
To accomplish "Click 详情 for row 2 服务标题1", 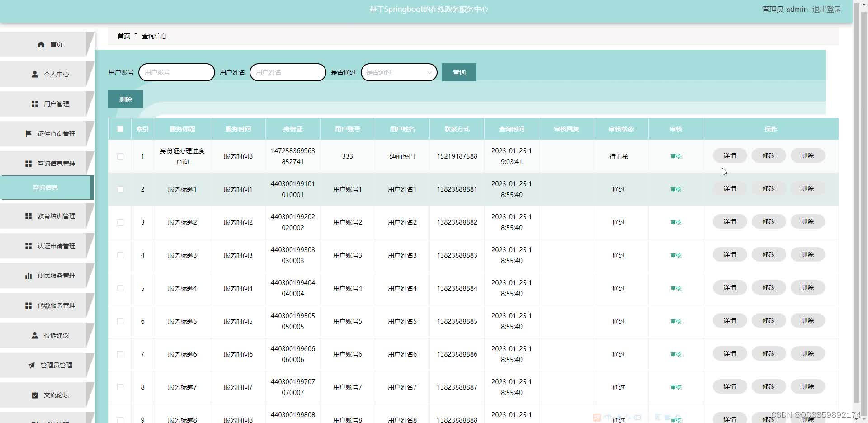I will (x=730, y=188).
